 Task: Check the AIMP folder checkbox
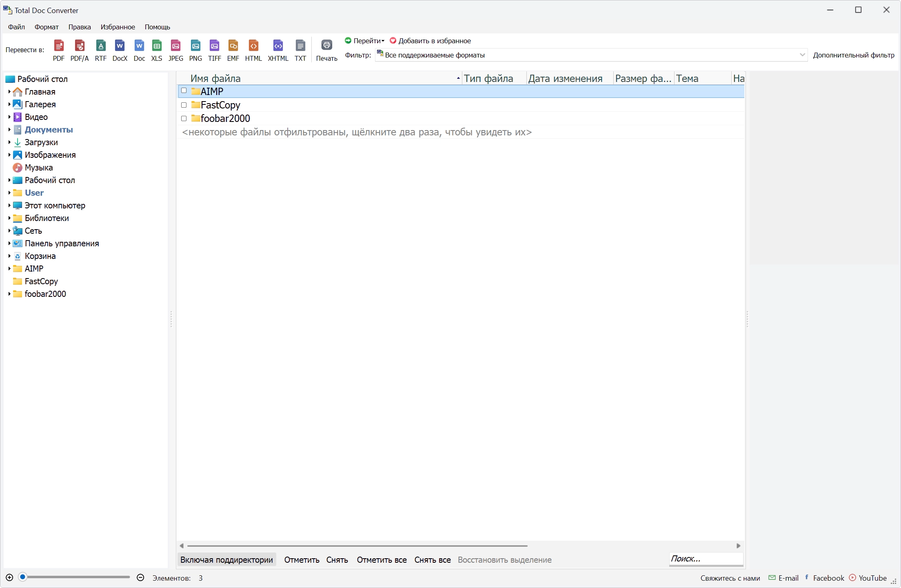[184, 91]
